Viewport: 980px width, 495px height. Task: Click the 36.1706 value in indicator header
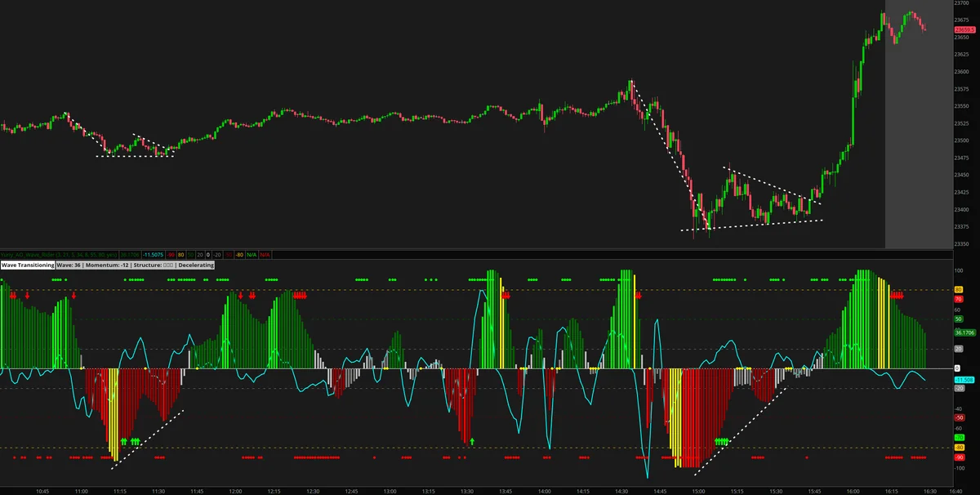(131, 255)
